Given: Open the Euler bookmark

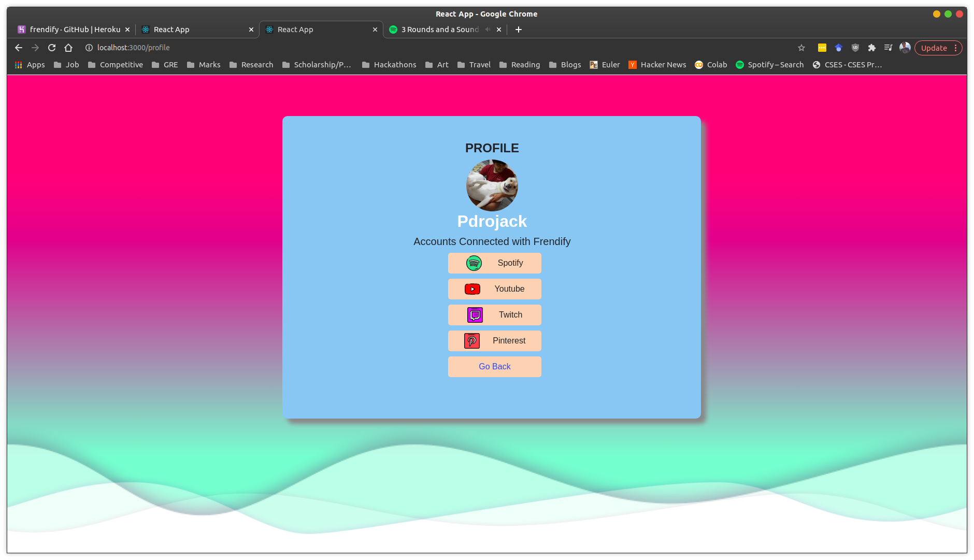Looking at the screenshot, I should click(605, 65).
